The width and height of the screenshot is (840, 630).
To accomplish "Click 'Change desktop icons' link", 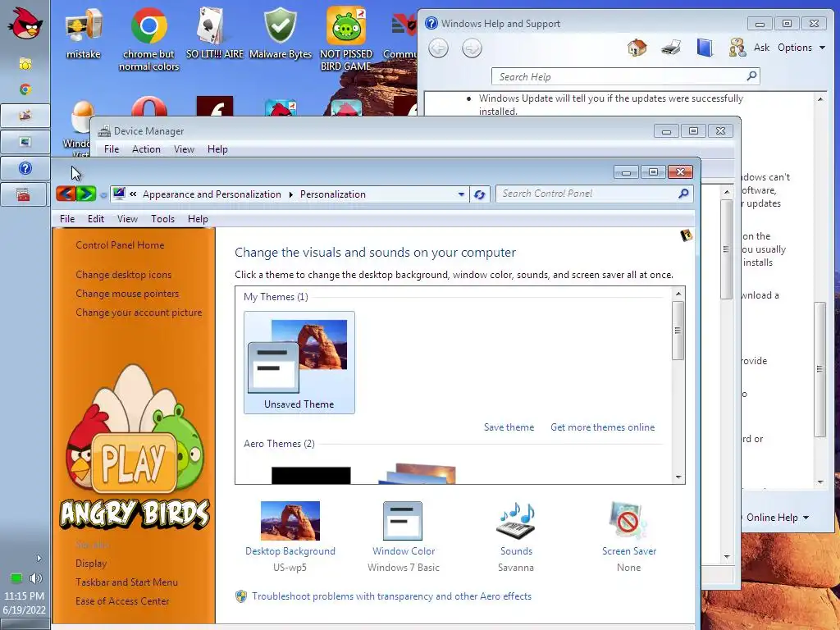I will click(x=124, y=275).
